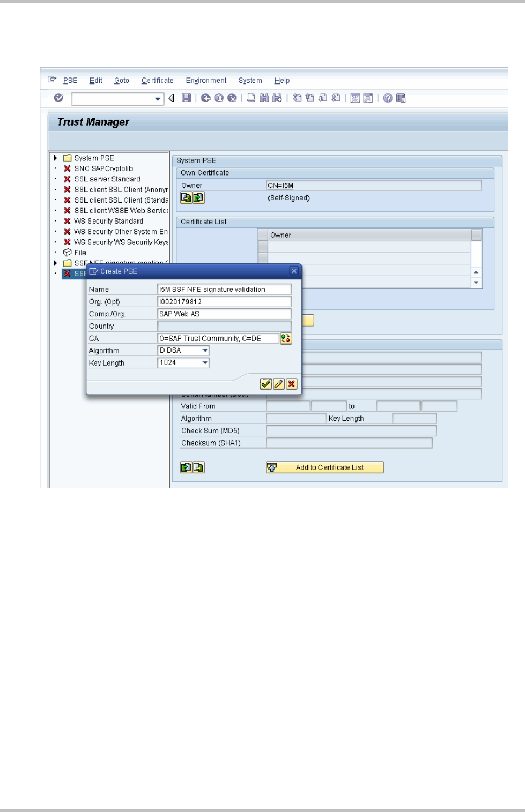Click the Find Next binoculars icon
525x812 pixels.
pyautogui.click(x=277, y=98)
